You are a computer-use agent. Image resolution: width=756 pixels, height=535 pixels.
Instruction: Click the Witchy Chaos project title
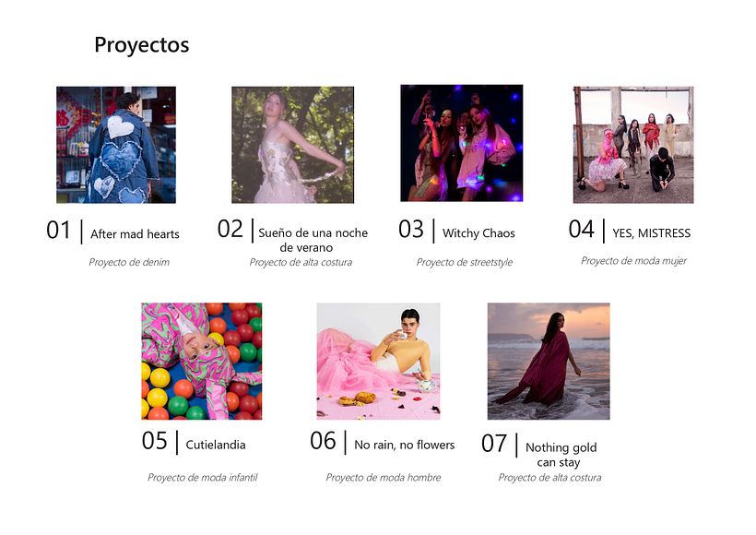pyautogui.click(x=478, y=233)
